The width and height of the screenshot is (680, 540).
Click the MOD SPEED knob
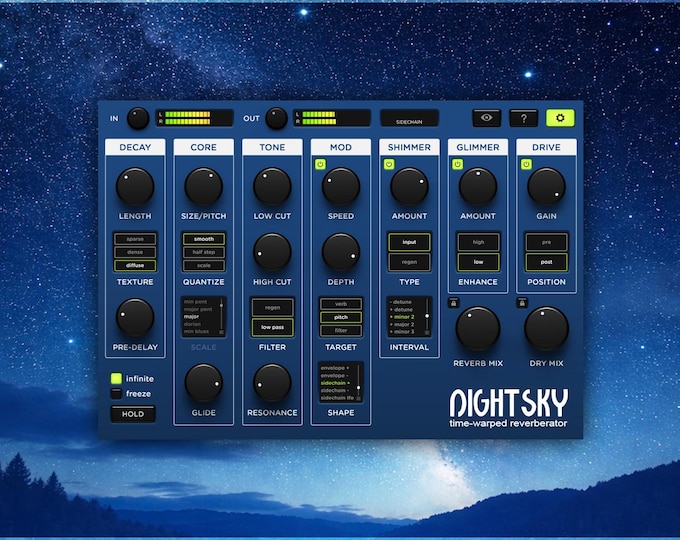pyautogui.click(x=341, y=187)
